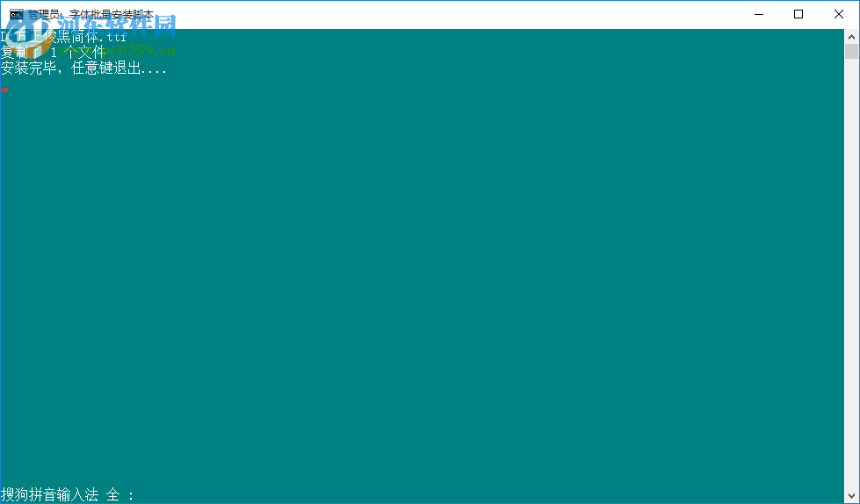Click the scrollbar down arrow

pos(851,496)
